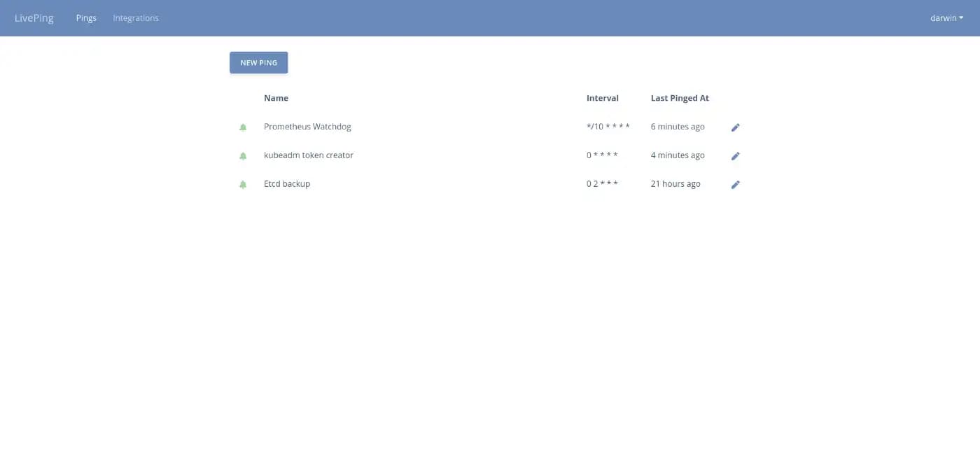The image size is (980, 464).
Task: Switch to the Pings nav tab
Action: [86, 18]
